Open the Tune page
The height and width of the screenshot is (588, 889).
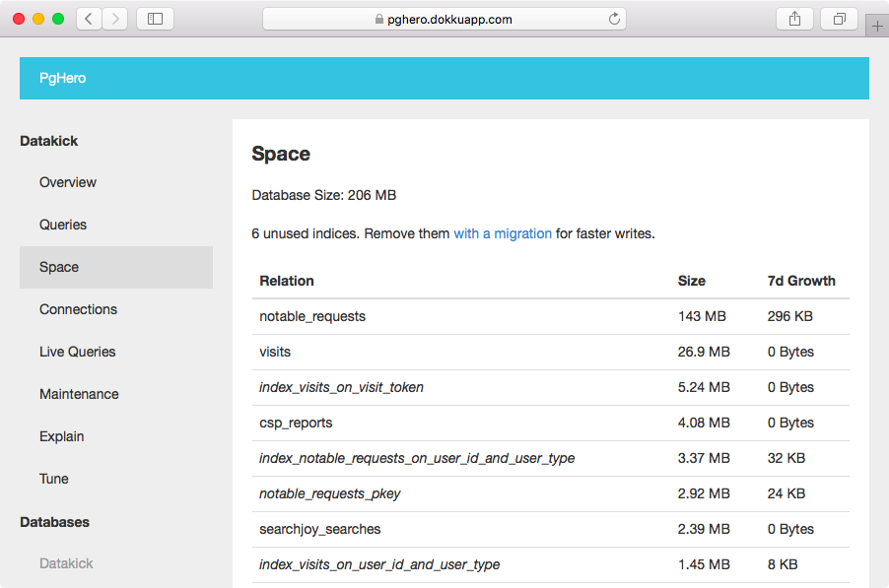pyautogui.click(x=54, y=479)
